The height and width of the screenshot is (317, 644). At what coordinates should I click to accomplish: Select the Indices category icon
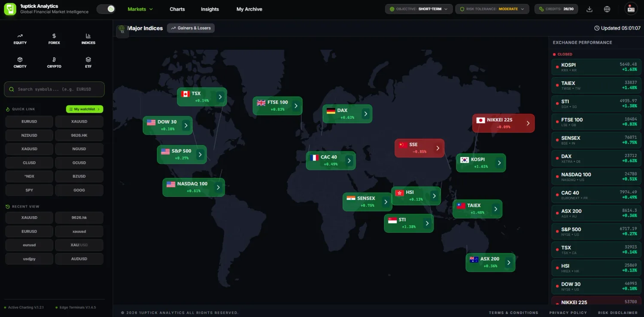[88, 39]
